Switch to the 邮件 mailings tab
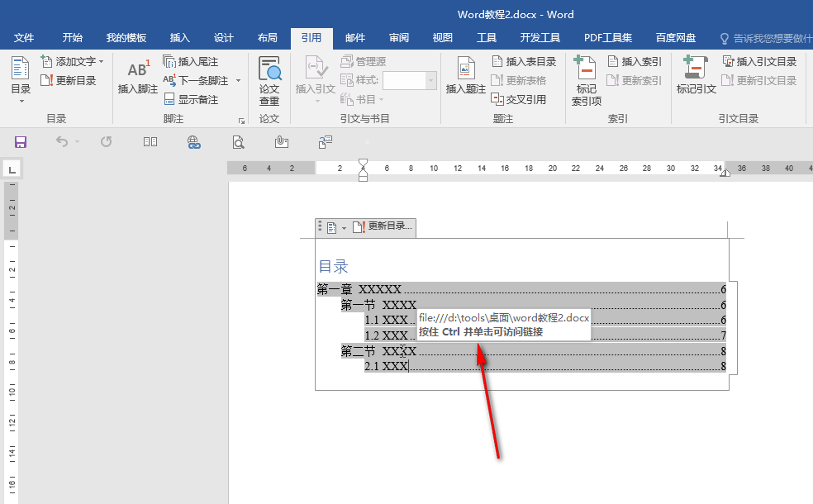The image size is (813, 504). [355, 38]
